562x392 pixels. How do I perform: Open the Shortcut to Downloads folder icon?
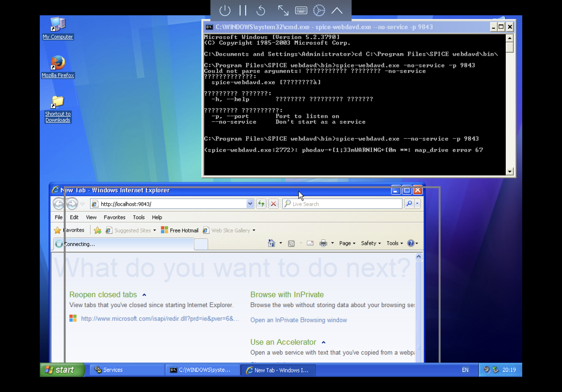click(58, 109)
